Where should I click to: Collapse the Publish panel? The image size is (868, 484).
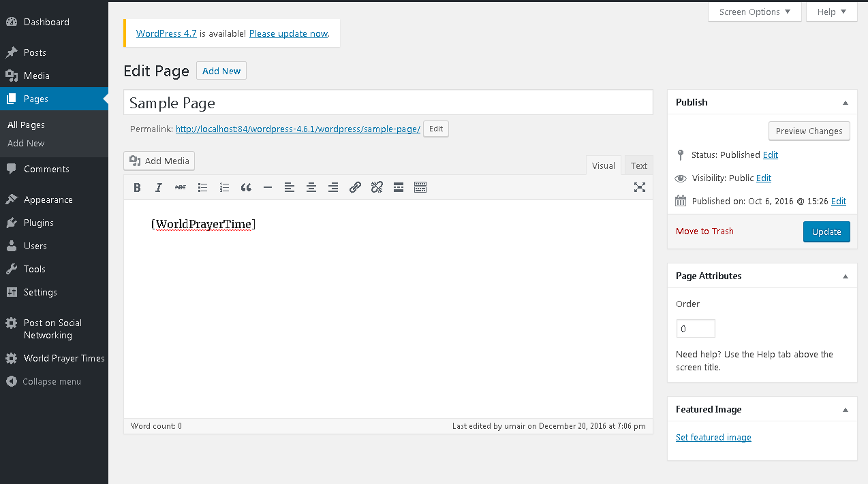pos(846,103)
